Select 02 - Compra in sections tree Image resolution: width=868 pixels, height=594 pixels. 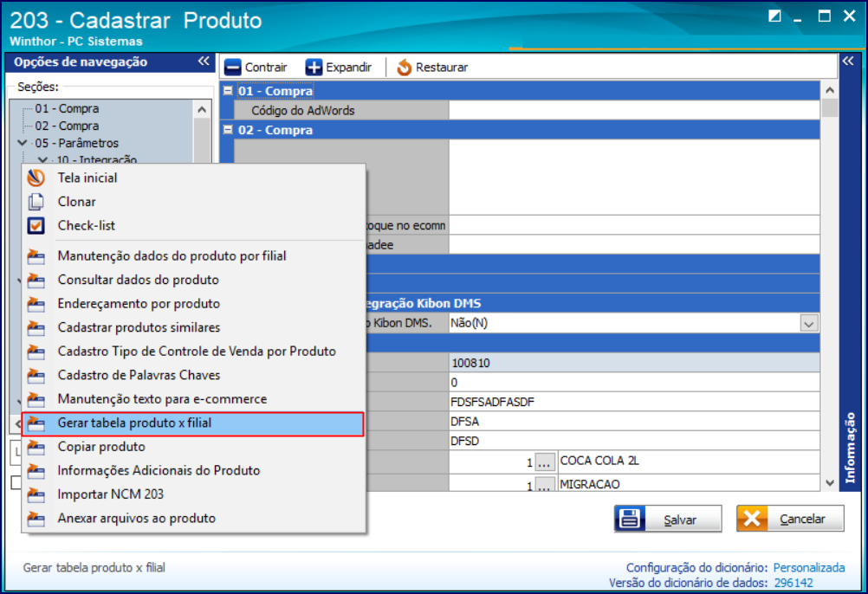click(67, 126)
